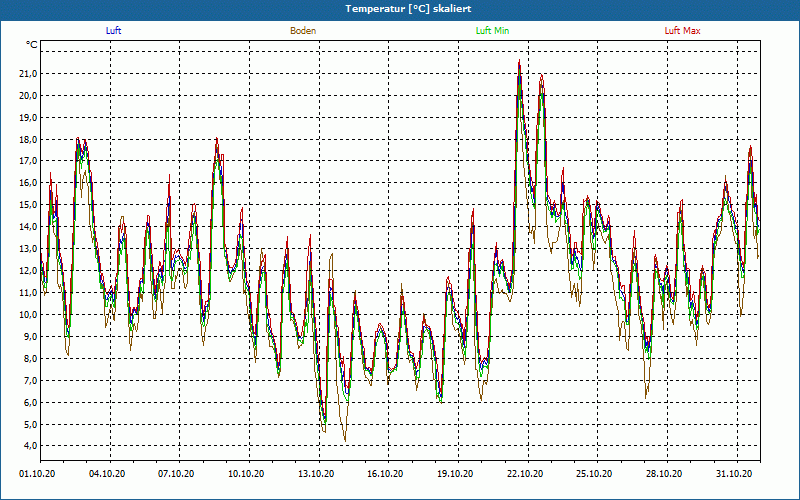Click the 21,0 y-axis label
The height and width of the screenshot is (500, 800).
point(28,74)
